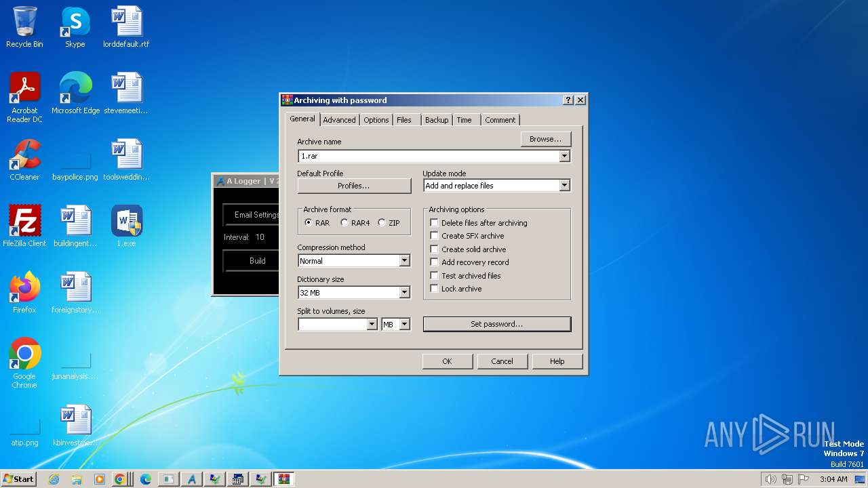Open the Recycle Bin desktop icon
The height and width of the screenshot is (488, 868).
[24, 27]
